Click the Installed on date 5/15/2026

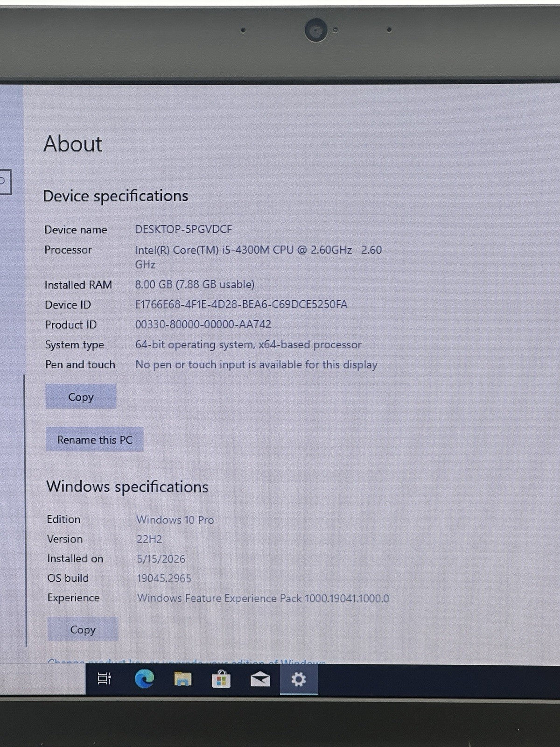pyautogui.click(x=161, y=559)
